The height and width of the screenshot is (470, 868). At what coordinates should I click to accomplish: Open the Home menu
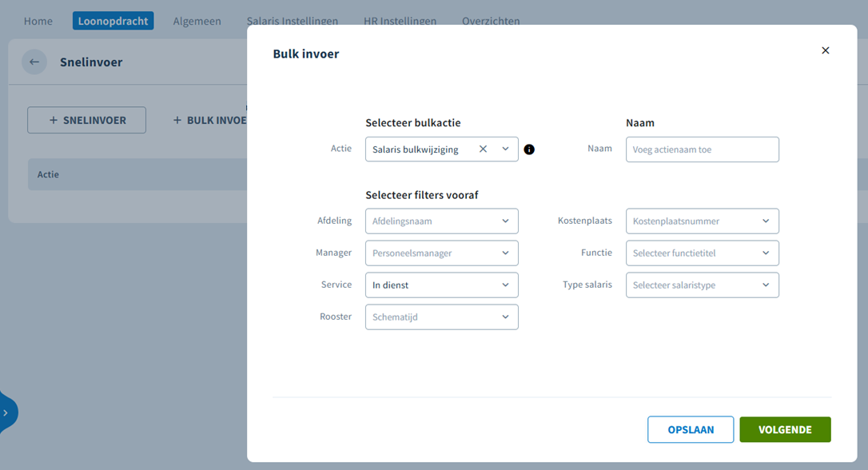coord(38,21)
